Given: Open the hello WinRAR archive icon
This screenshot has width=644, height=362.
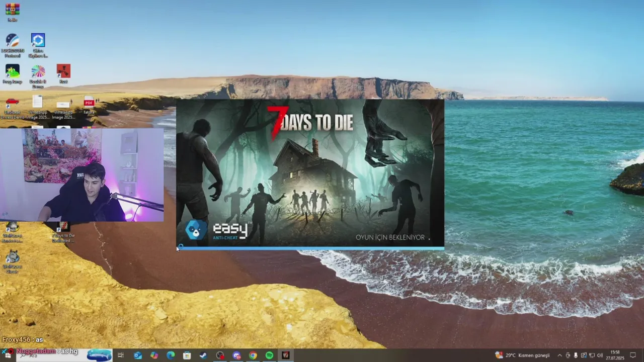Looking at the screenshot, I should pos(12,12).
